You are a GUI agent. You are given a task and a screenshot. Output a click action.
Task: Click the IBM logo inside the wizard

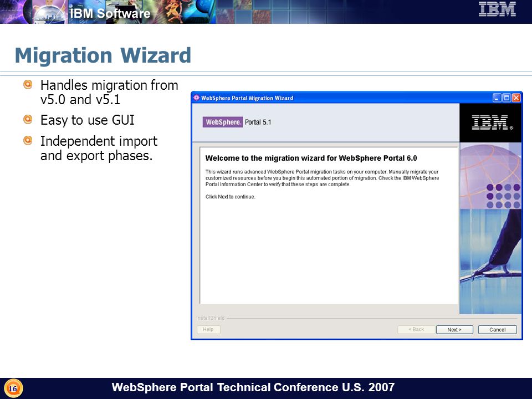(x=492, y=122)
